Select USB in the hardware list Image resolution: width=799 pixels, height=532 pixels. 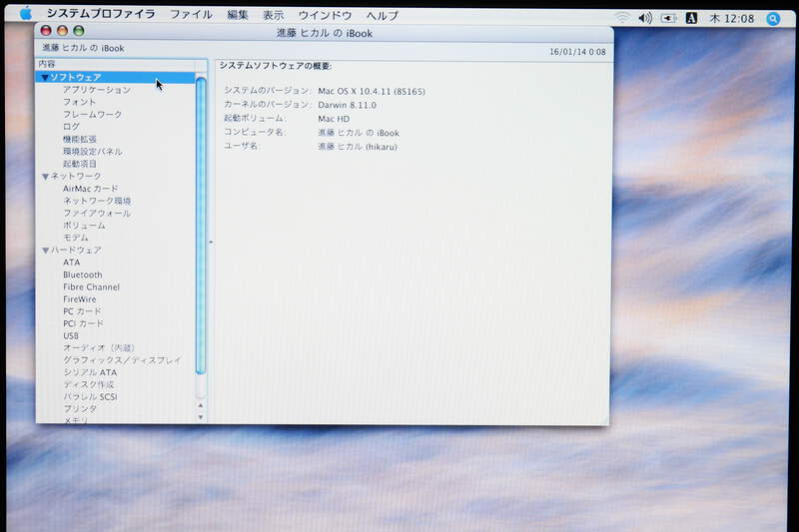(71, 335)
